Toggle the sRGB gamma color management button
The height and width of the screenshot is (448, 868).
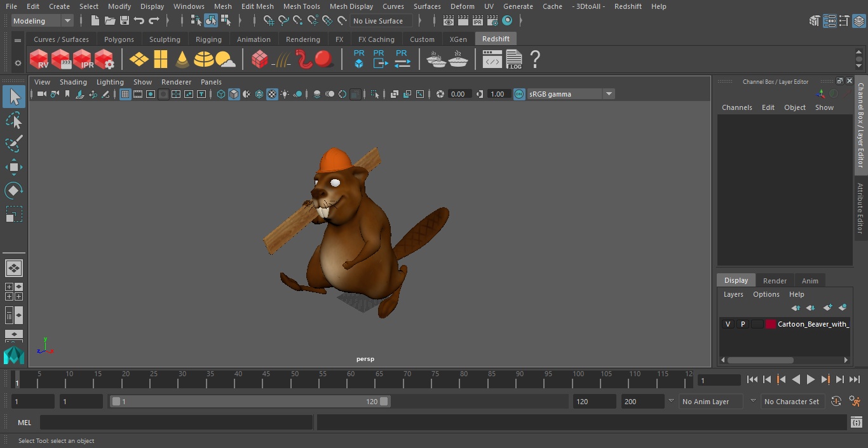tap(519, 94)
